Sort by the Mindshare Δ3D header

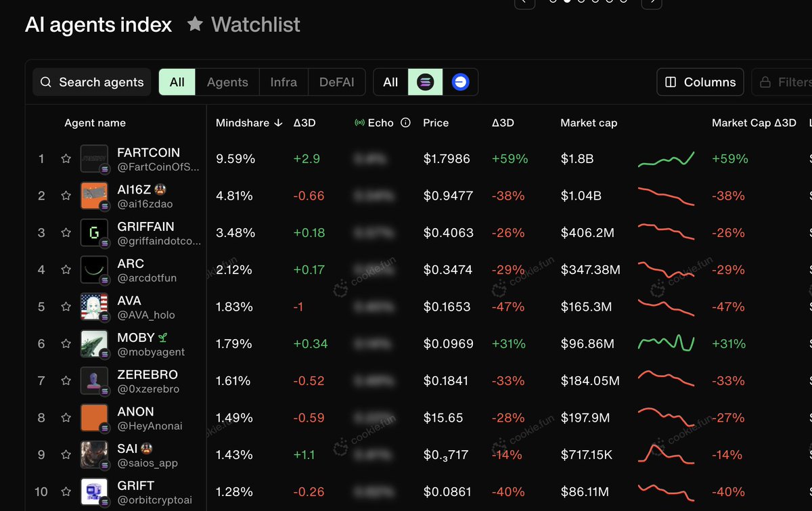pyautogui.click(x=304, y=123)
